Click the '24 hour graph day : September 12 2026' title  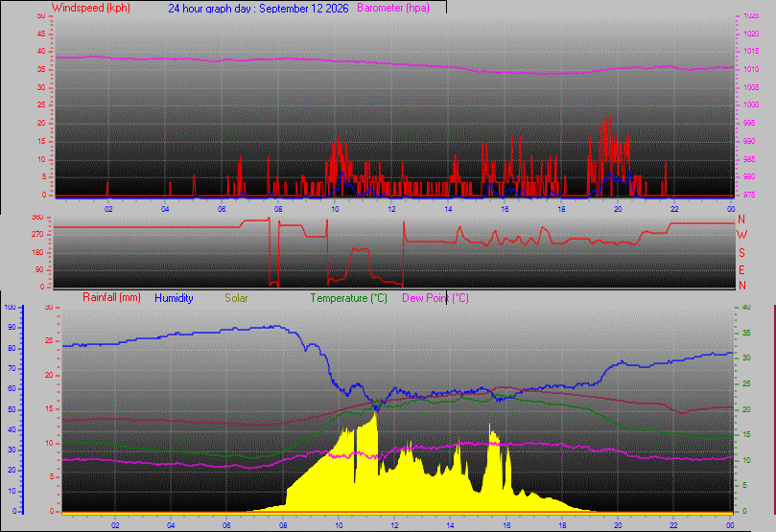tap(258, 9)
